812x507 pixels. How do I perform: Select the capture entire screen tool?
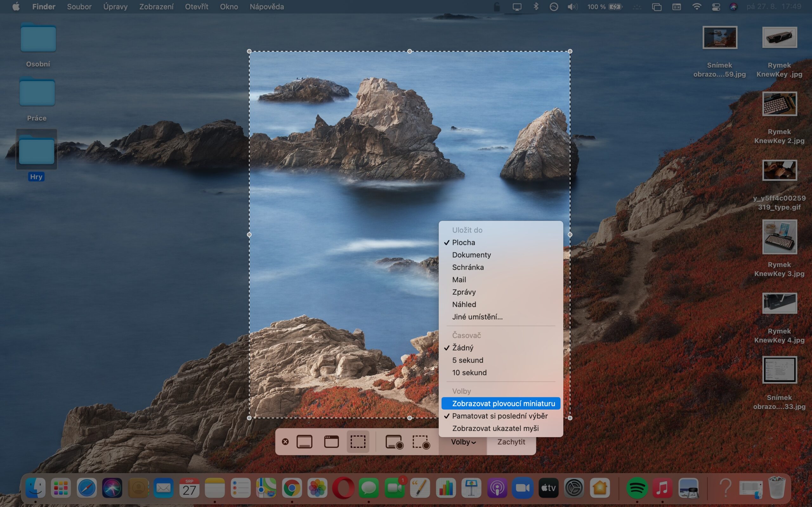(305, 442)
